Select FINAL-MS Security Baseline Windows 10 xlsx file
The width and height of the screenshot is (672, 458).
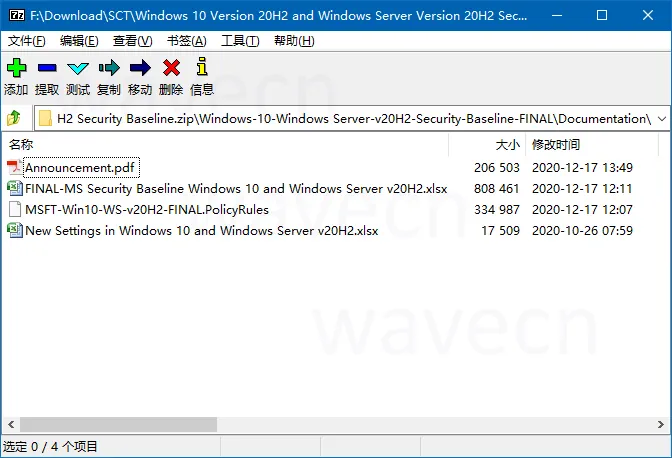point(236,189)
